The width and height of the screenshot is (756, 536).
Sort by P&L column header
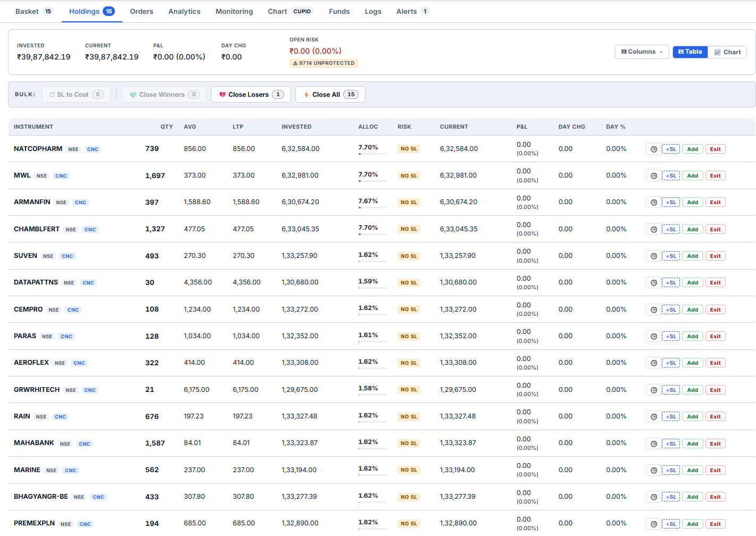(522, 127)
